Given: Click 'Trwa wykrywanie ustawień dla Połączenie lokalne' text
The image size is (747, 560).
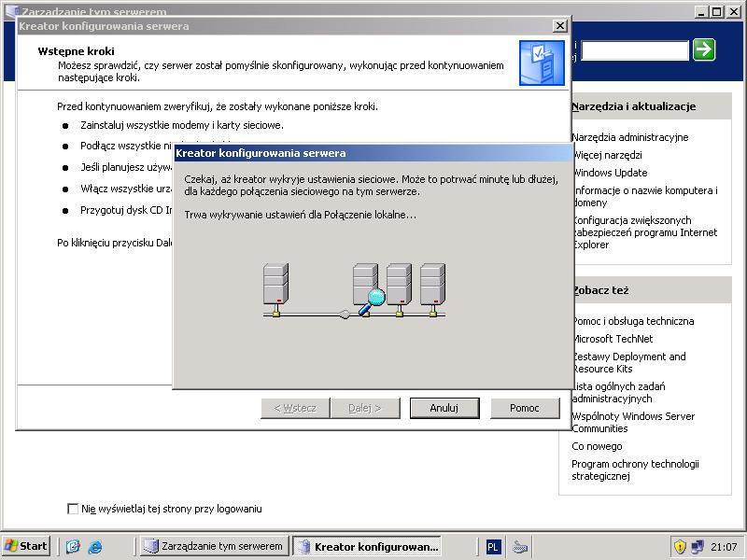Looking at the screenshot, I should (x=300, y=215).
